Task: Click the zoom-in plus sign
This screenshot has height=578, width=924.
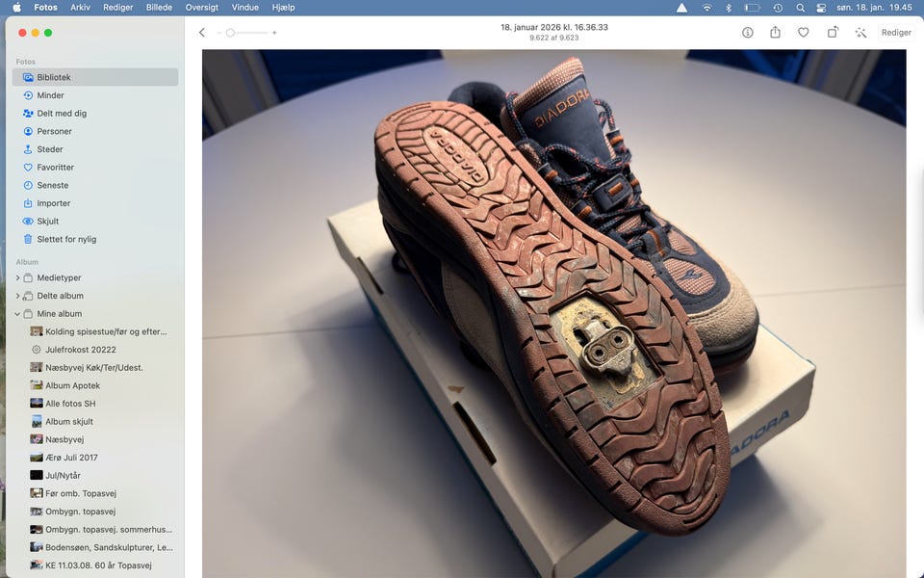Action: click(x=274, y=33)
